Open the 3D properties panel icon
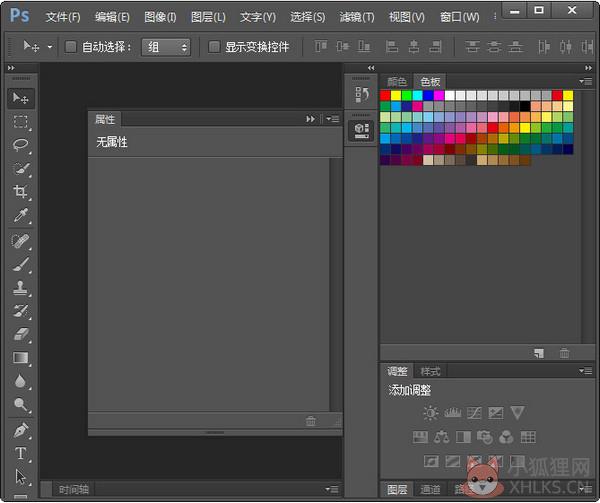600x503 pixels. 361,131
